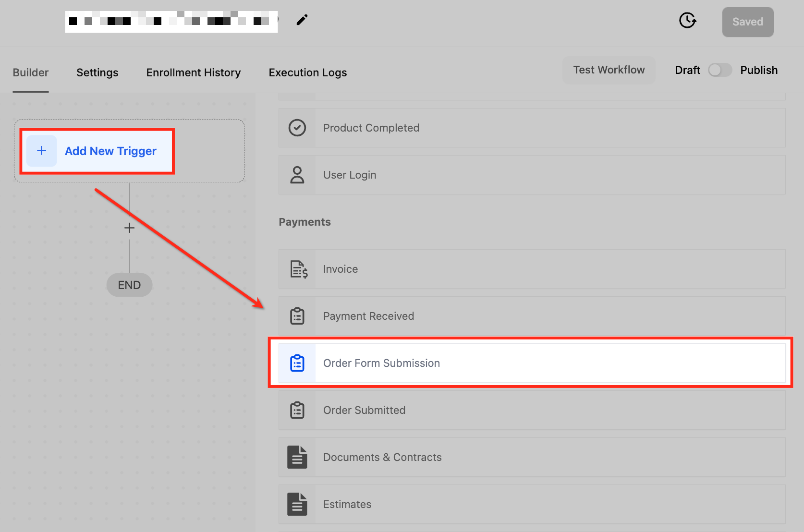804x532 pixels.
Task: Click the Draft label
Action: 687,70
